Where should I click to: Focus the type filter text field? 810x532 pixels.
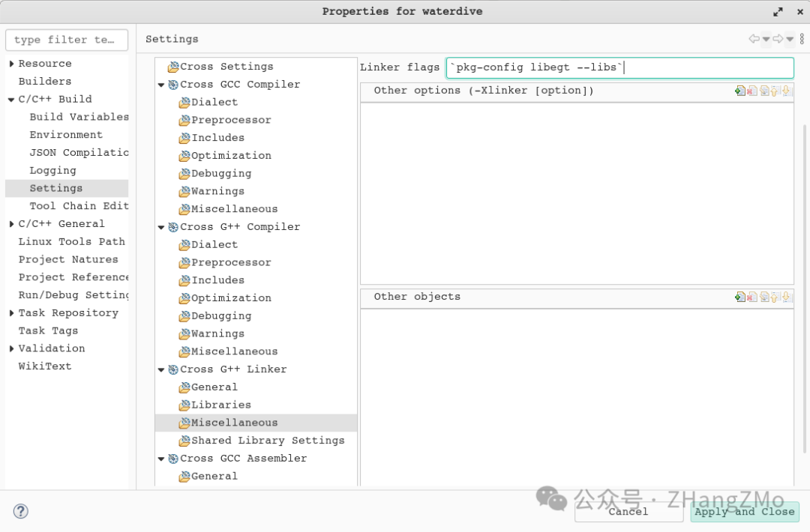click(67, 40)
